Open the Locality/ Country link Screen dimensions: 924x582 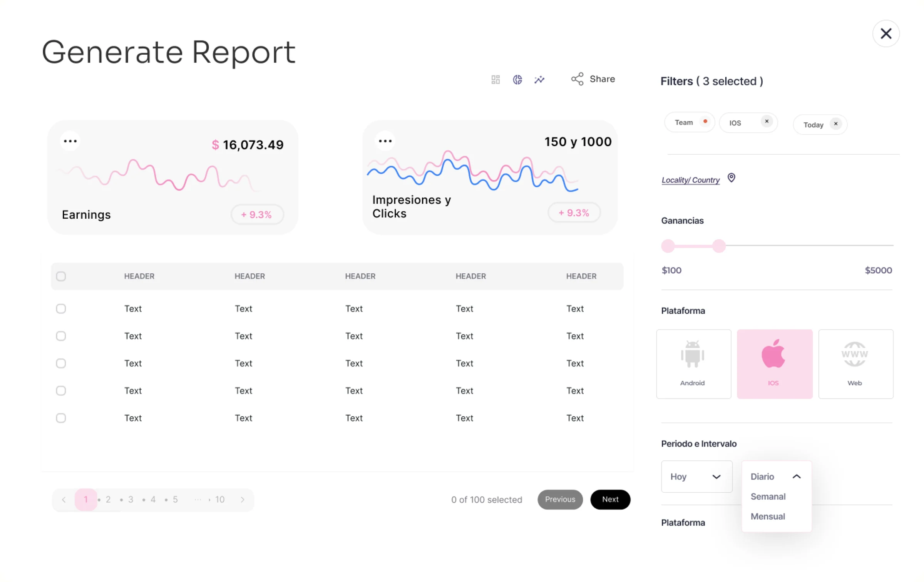(690, 180)
